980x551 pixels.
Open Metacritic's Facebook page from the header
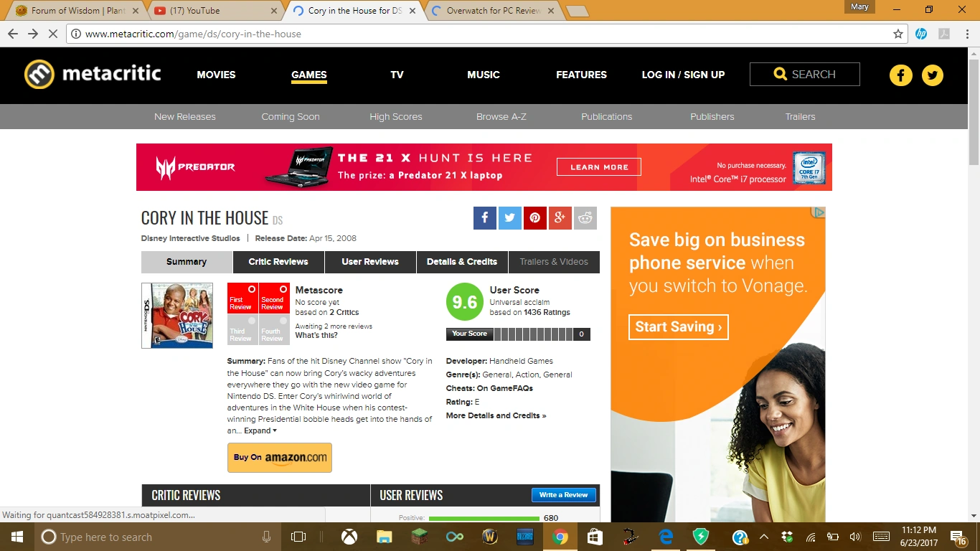pyautogui.click(x=900, y=75)
